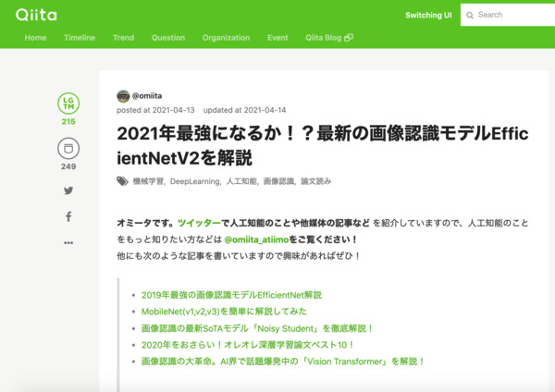555x392 pixels.
Task: Open the three-dots more options menu
Action: (x=68, y=242)
